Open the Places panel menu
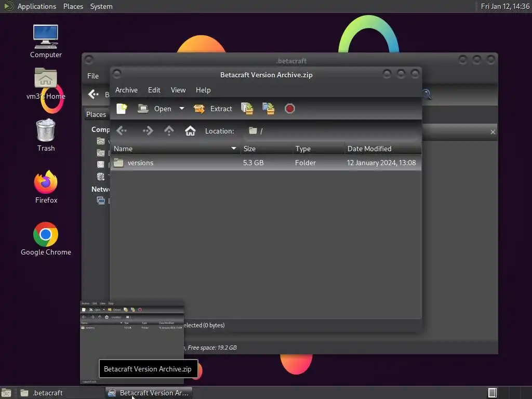Image resolution: width=532 pixels, height=399 pixels. point(73,6)
